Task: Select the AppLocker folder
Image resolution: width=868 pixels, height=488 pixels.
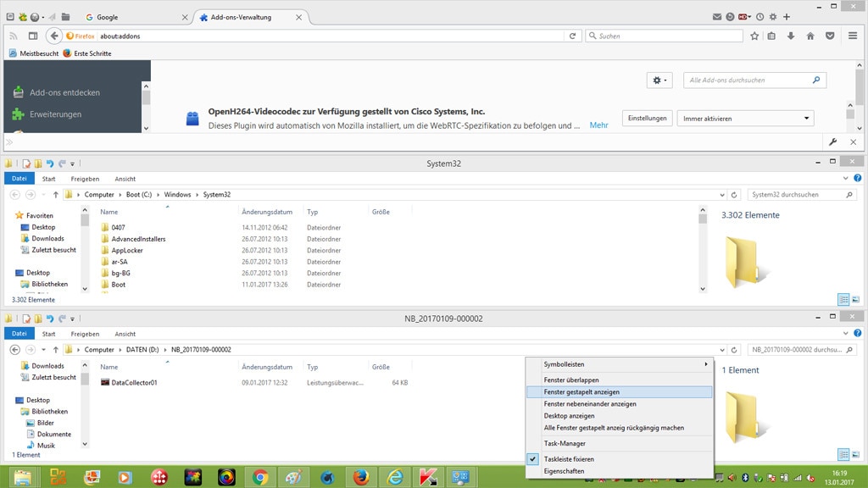Action: pyautogui.click(x=127, y=251)
